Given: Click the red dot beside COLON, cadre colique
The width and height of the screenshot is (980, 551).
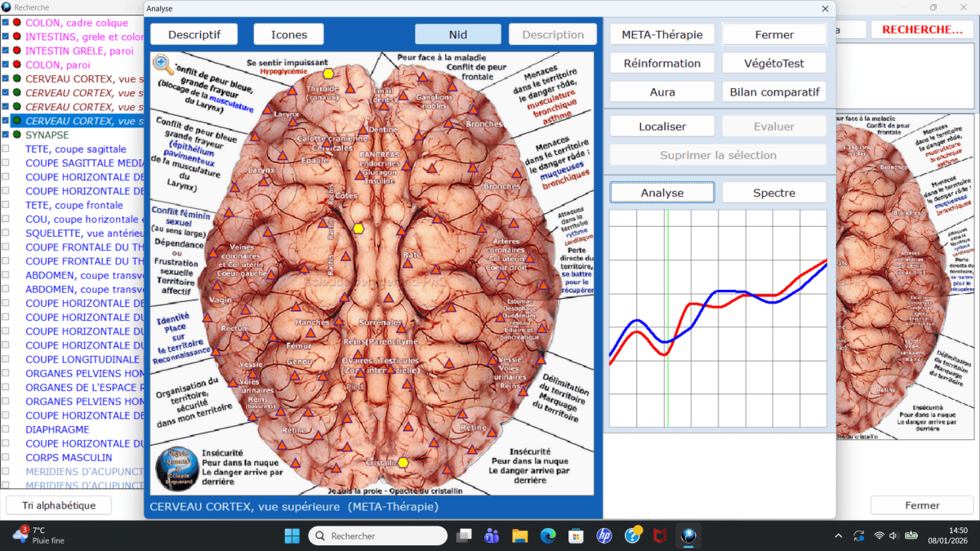Looking at the screenshot, I should [16, 23].
